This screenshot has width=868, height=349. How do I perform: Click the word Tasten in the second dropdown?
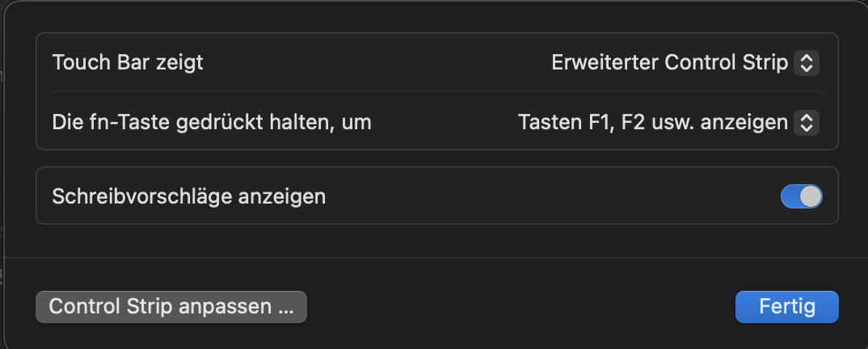(x=544, y=123)
